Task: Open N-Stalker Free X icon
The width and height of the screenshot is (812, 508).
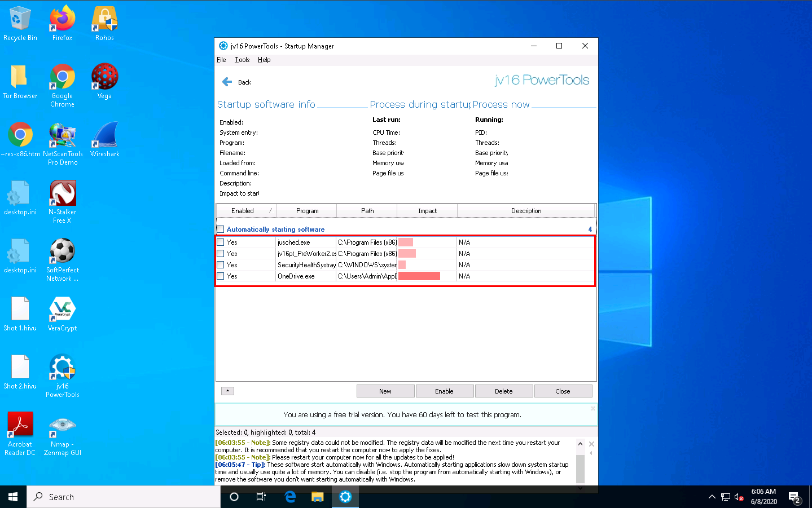Action: tap(63, 202)
